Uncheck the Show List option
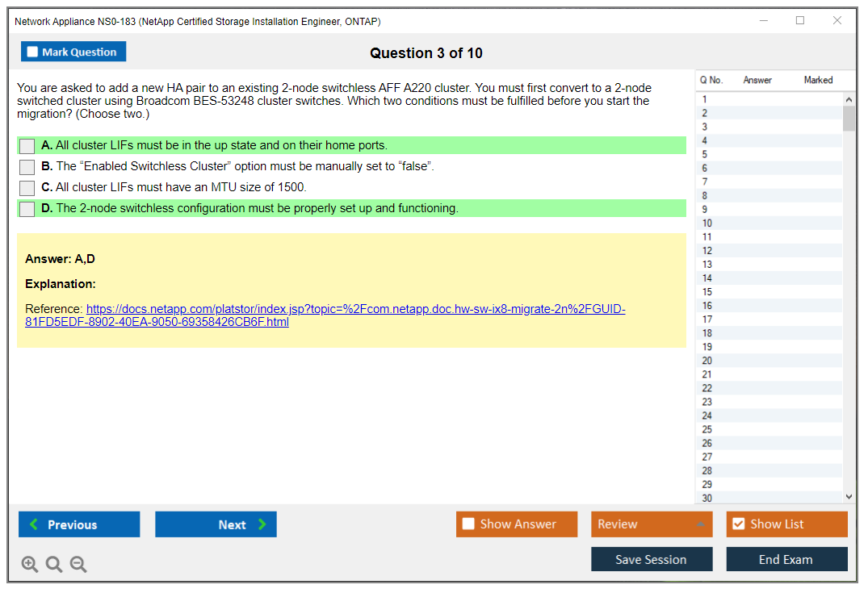868x593 pixels. (x=738, y=524)
